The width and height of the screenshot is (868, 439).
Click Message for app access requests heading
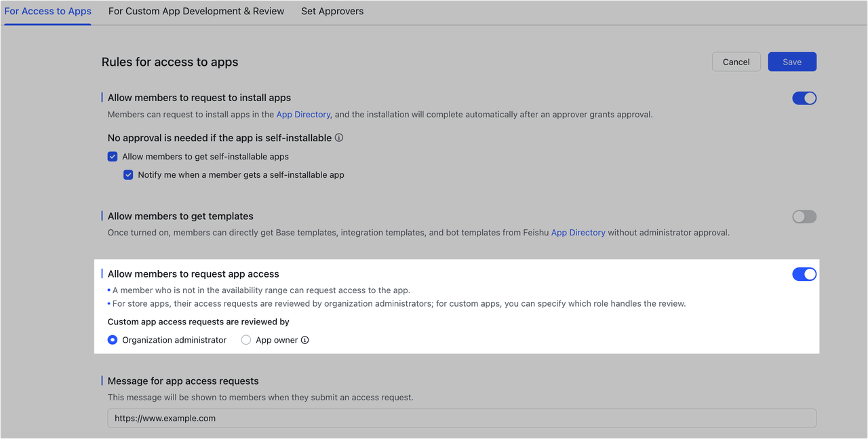click(x=183, y=381)
